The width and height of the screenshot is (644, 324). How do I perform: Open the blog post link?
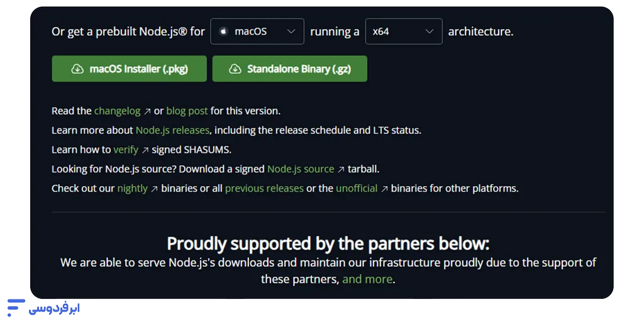(187, 111)
